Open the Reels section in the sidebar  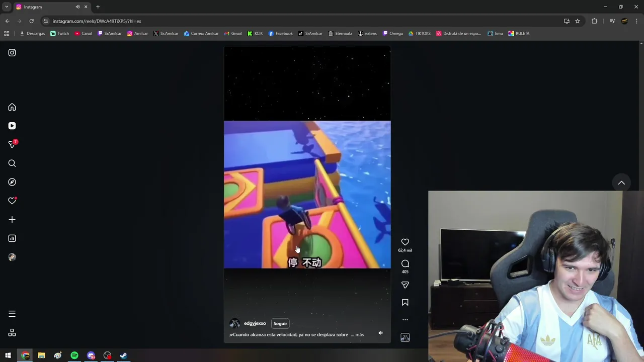pyautogui.click(x=12, y=126)
